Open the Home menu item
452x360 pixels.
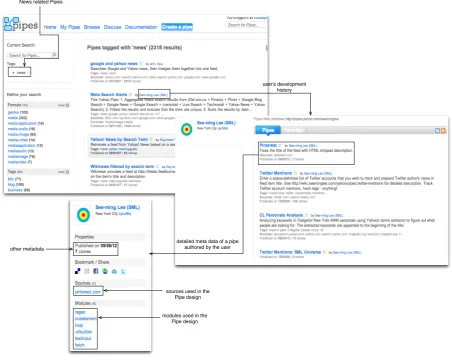(50, 27)
